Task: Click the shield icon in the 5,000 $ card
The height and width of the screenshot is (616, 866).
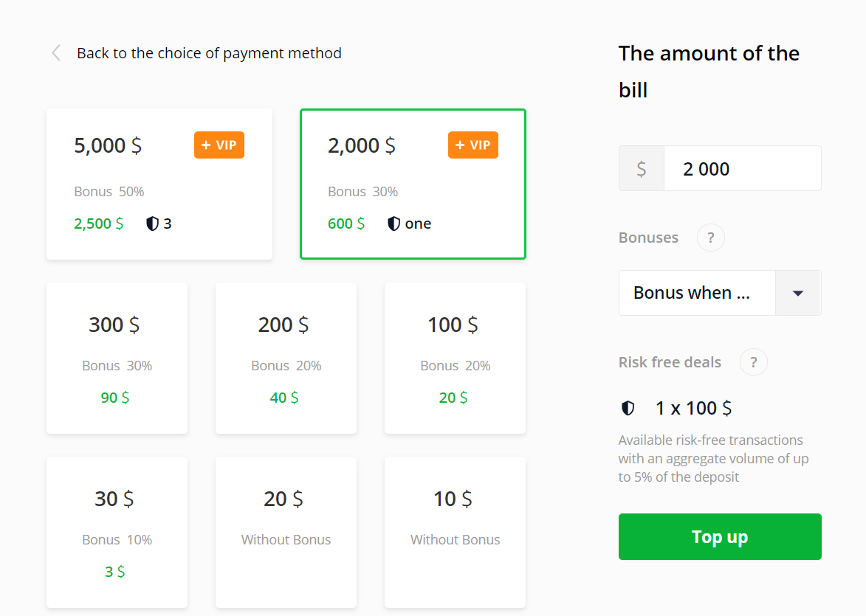Action: 153,224
